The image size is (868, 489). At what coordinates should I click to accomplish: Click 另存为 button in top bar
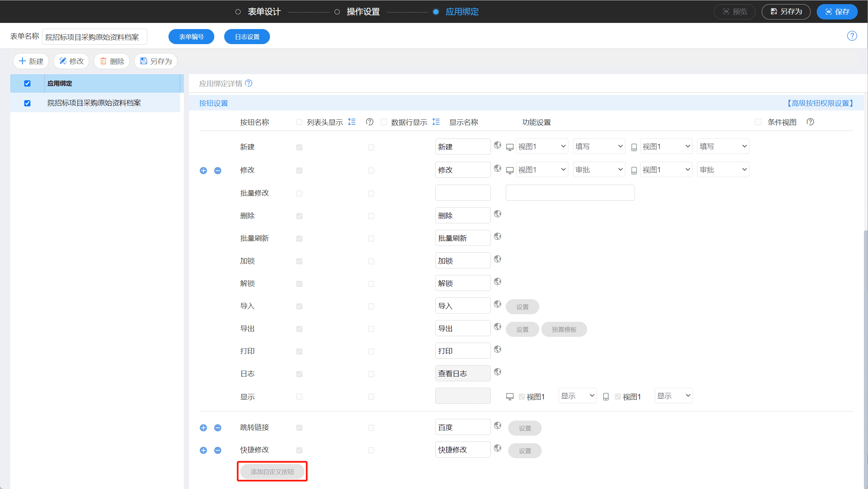click(x=786, y=12)
